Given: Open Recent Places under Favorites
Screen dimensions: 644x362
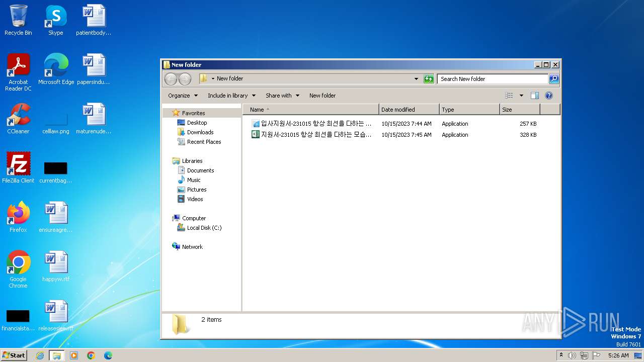Looking at the screenshot, I should (x=204, y=142).
